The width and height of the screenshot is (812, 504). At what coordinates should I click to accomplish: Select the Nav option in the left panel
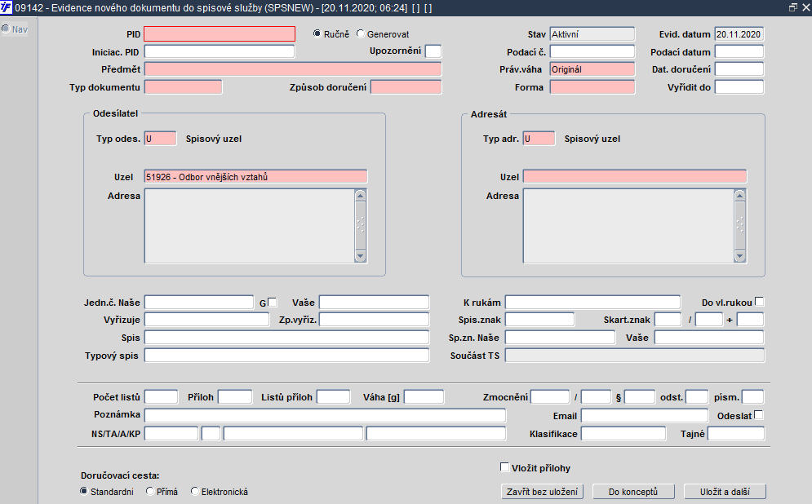click(6, 29)
